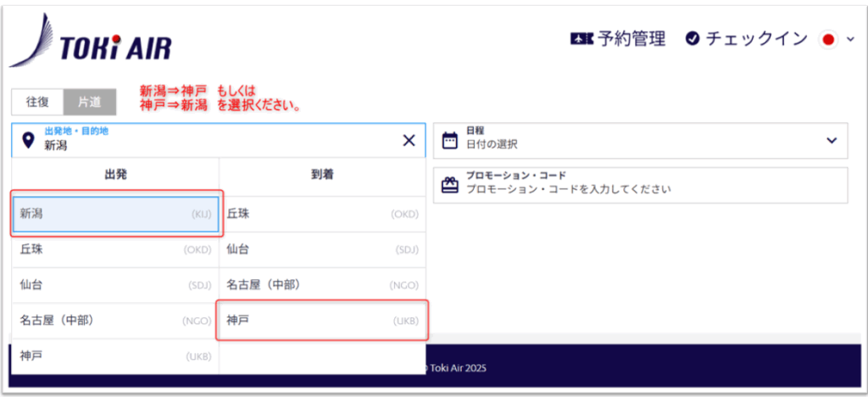
Task: Select the 往復 round-trip option
Action: (37, 102)
